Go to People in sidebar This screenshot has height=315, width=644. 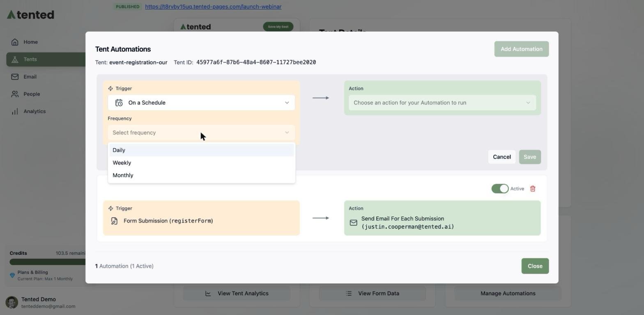(x=32, y=94)
